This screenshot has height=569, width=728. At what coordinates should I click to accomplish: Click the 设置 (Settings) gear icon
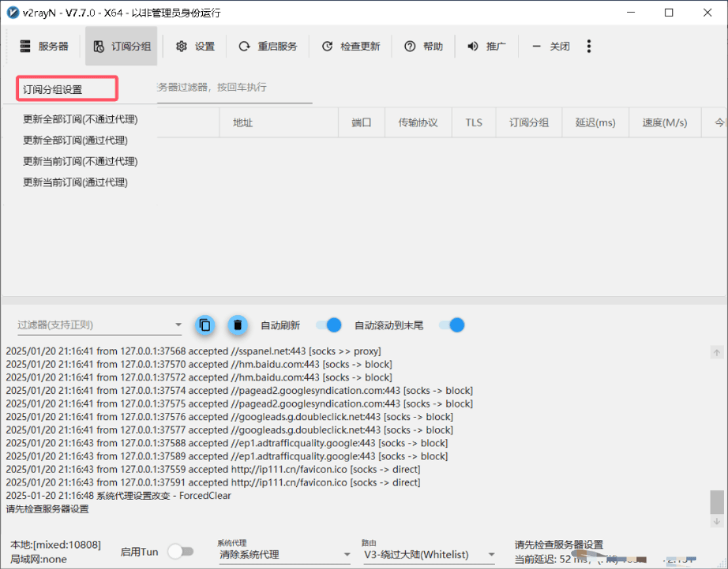click(195, 46)
